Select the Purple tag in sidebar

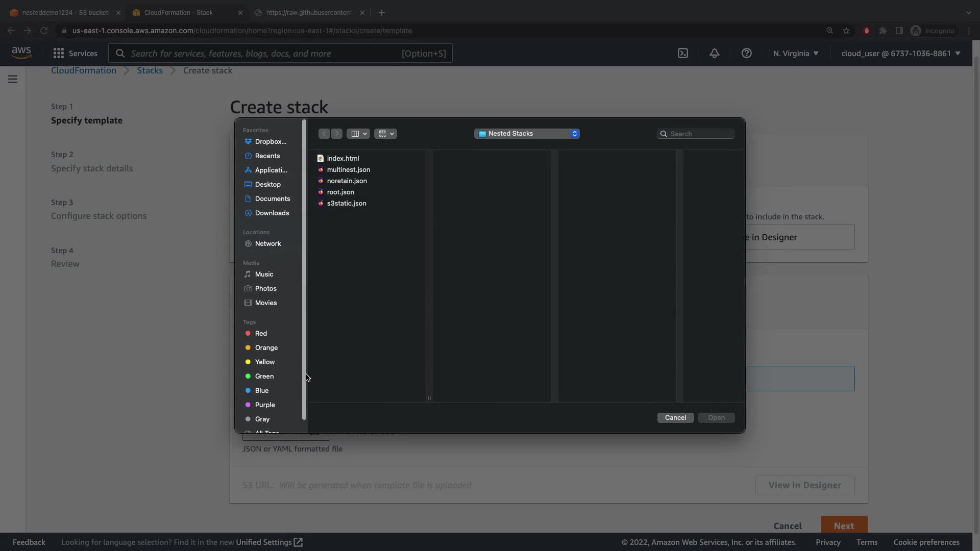[x=264, y=405]
